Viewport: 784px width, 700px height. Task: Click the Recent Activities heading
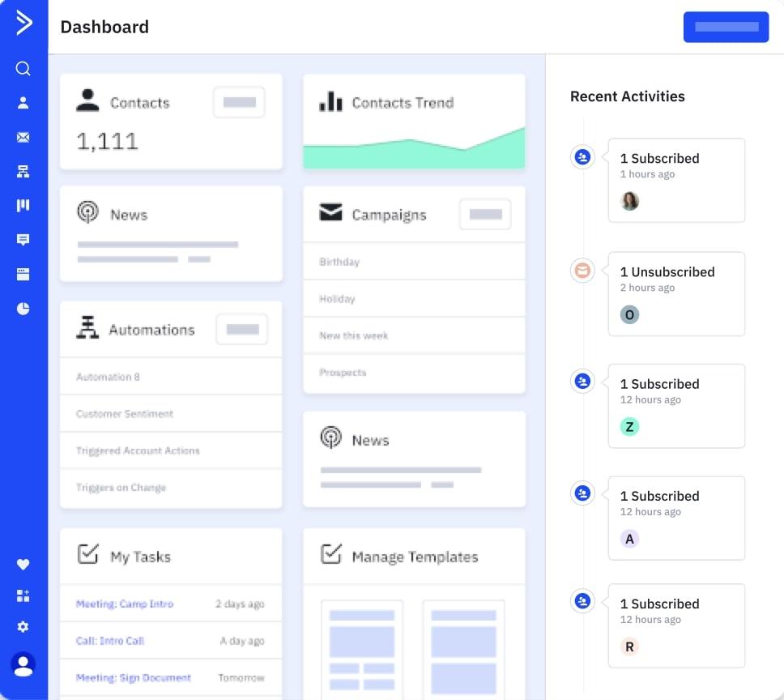[x=628, y=96]
